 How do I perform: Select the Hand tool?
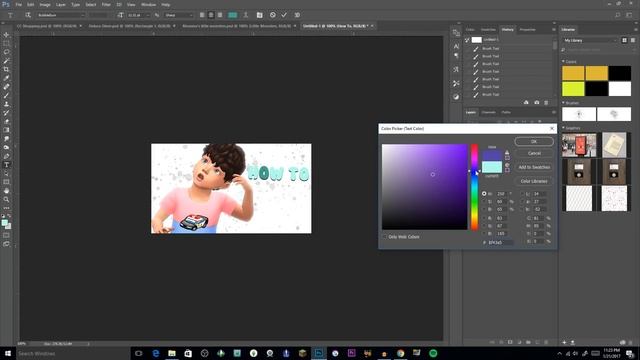click(x=6, y=191)
